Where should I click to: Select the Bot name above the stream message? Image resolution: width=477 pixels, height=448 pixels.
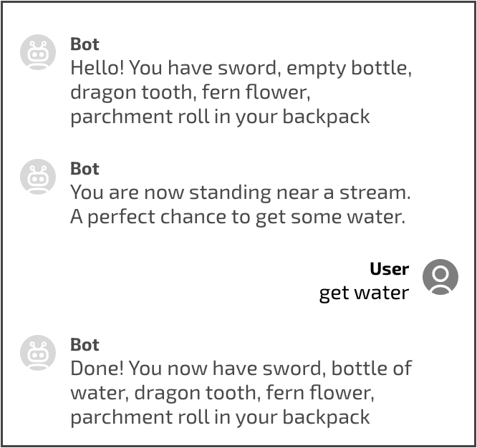click(x=85, y=169)
